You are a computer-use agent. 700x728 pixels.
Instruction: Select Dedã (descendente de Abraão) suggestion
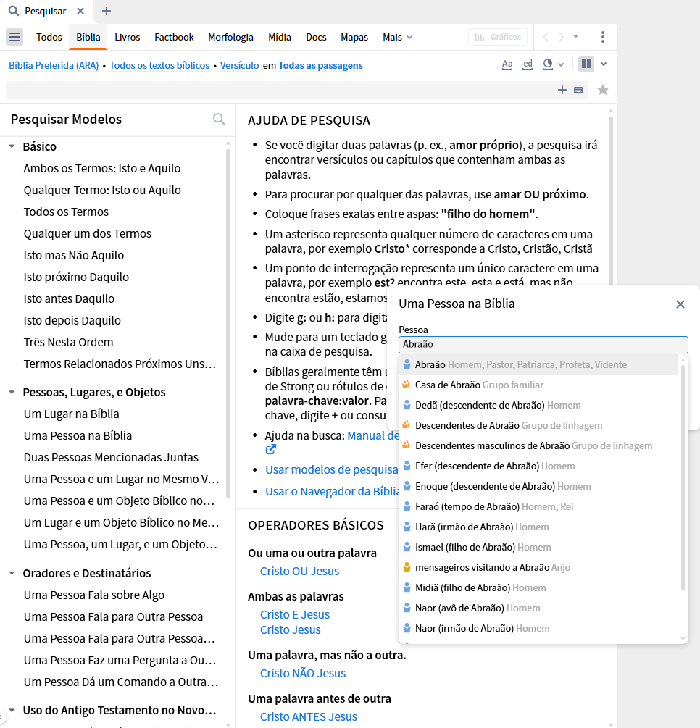coord(538,406)
